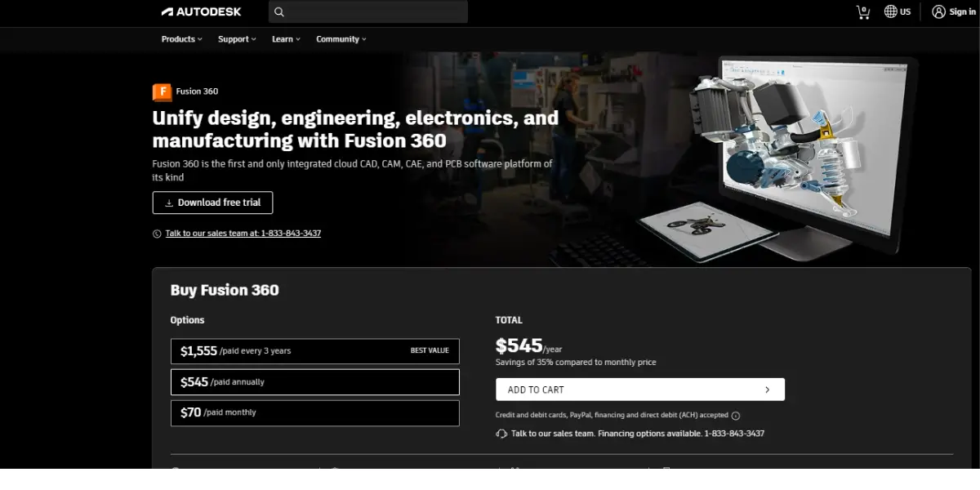
Task: Click the search magnifier icon
Action: [279, 11]
